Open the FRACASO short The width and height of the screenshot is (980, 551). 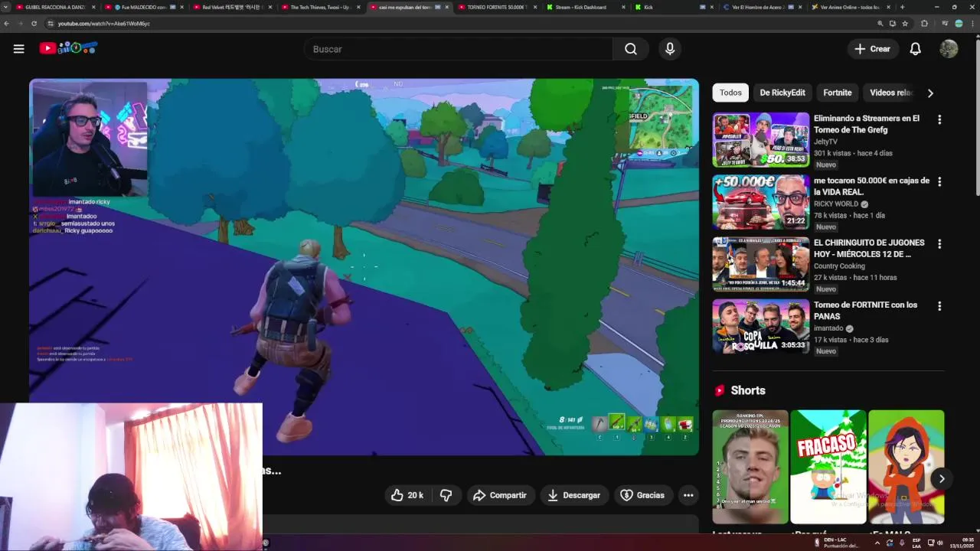click(828, 467)
